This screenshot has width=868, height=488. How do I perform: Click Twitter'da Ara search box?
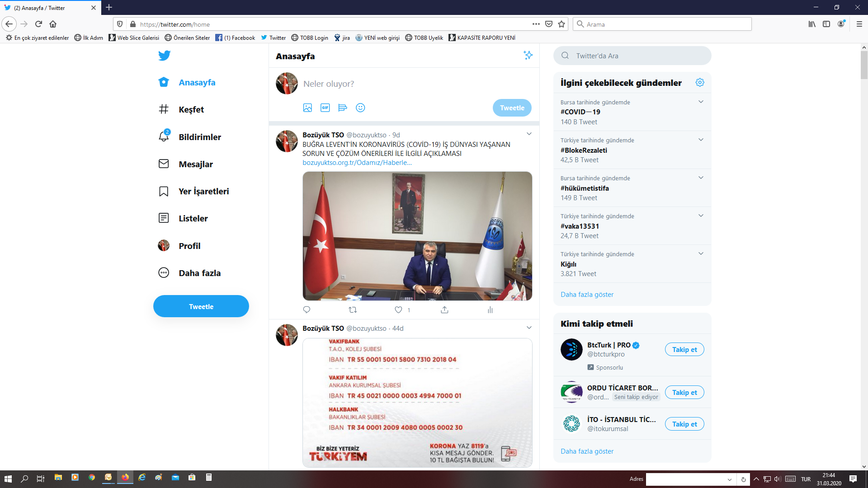tap(632, 56)
